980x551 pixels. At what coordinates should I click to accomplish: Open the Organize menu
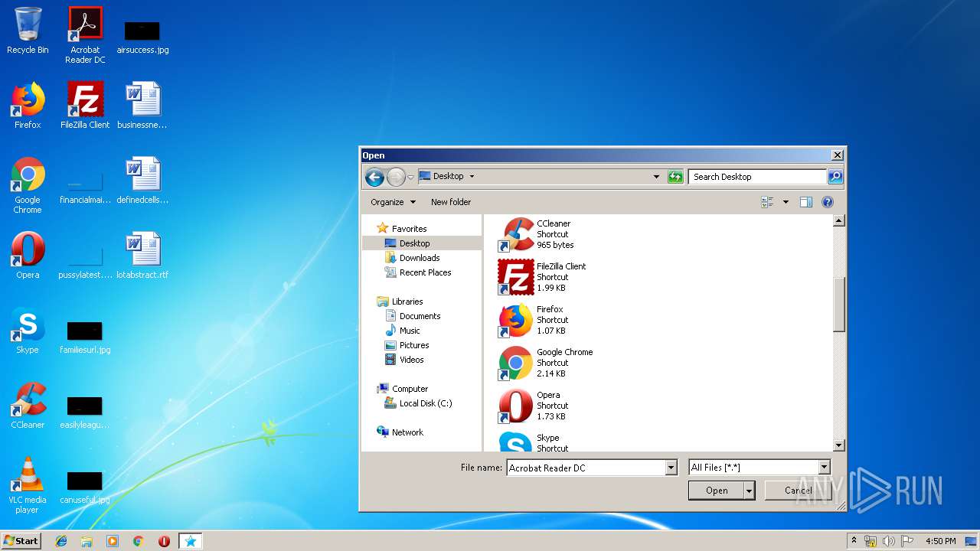(393, 202)
